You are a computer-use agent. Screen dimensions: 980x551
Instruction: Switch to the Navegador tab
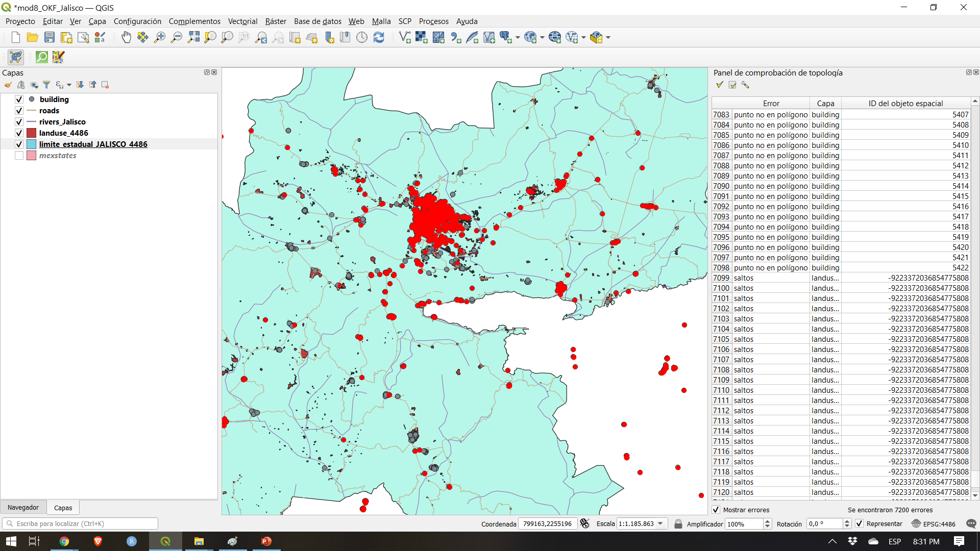point(23,507)
